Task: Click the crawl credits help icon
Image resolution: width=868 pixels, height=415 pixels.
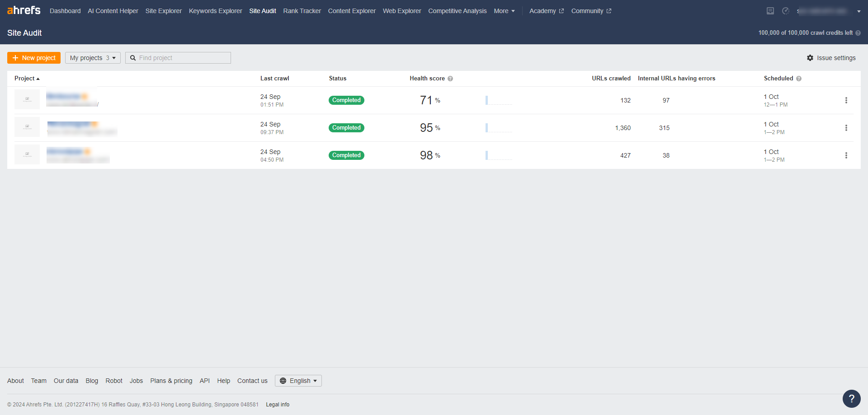Action: coord(859,33)
